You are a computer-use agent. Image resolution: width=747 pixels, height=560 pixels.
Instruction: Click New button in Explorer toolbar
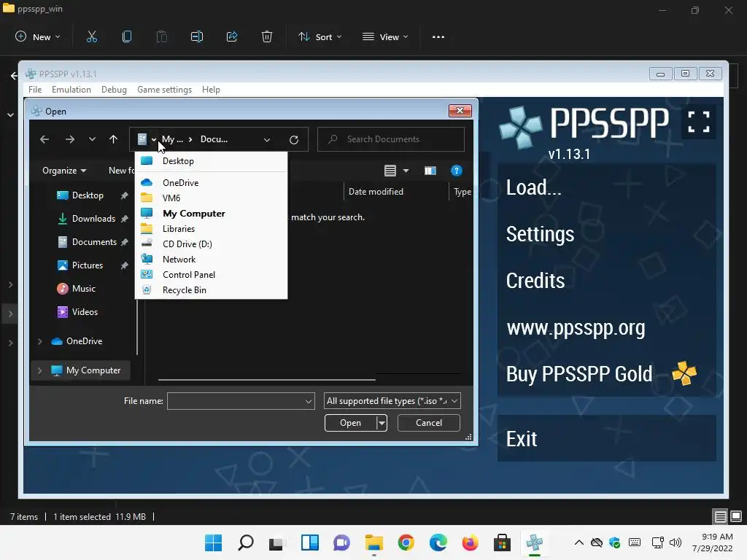(38, 36)
